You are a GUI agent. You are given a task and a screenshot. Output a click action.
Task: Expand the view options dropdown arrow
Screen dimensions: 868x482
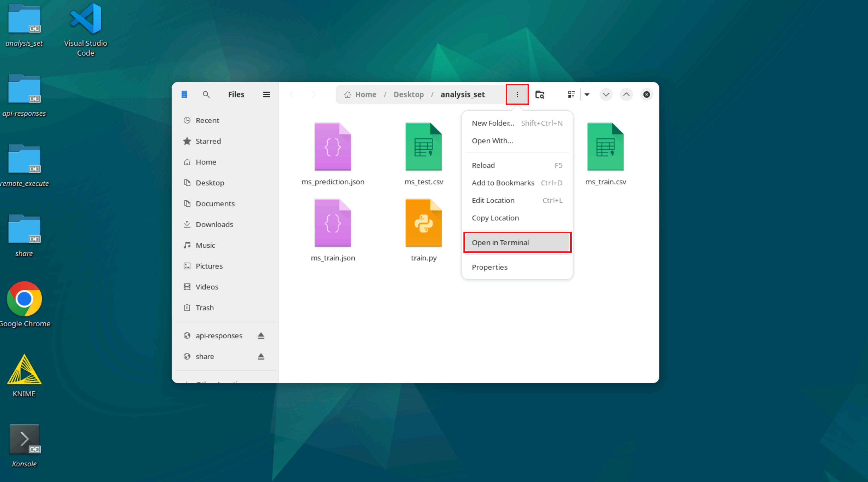pyautogui.click(x=587, y=94)
